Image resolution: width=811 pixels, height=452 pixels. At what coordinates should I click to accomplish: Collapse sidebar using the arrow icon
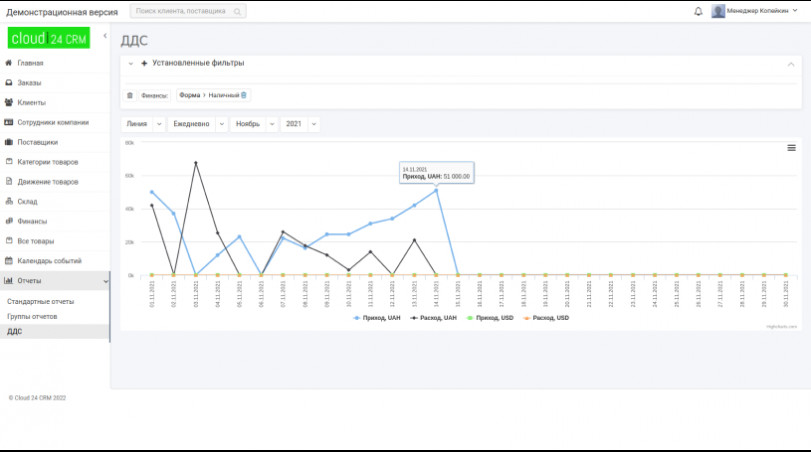pyautogui.click(x=105, y=36)
